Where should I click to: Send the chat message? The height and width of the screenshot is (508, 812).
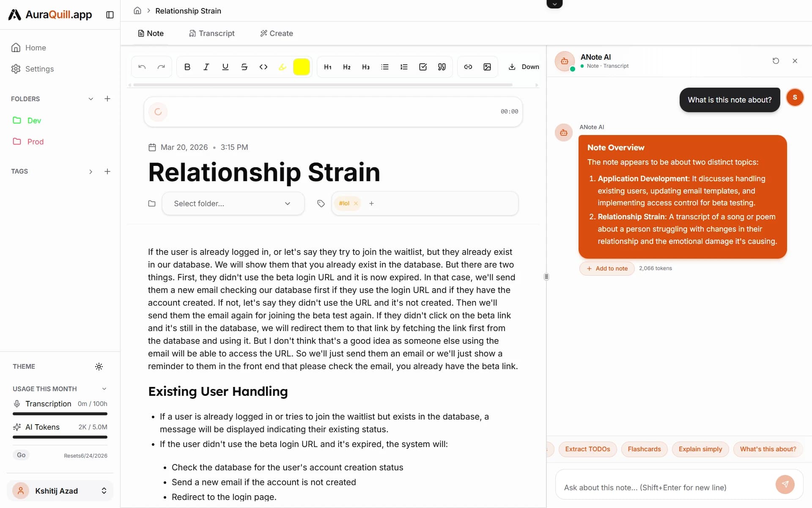(x=785, y=484)
